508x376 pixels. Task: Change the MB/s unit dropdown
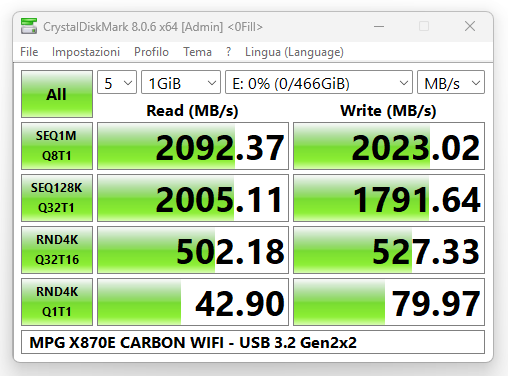pyautogui.click(x=451, y=82)
